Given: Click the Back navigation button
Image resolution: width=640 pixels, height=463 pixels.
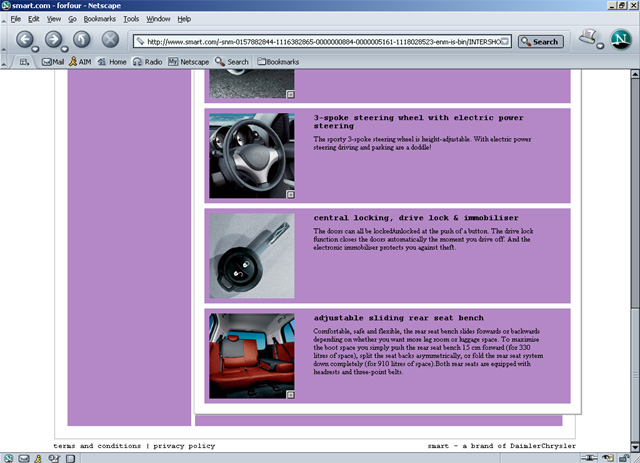Looking at the screenshot, I should click(x=24, y=41).
